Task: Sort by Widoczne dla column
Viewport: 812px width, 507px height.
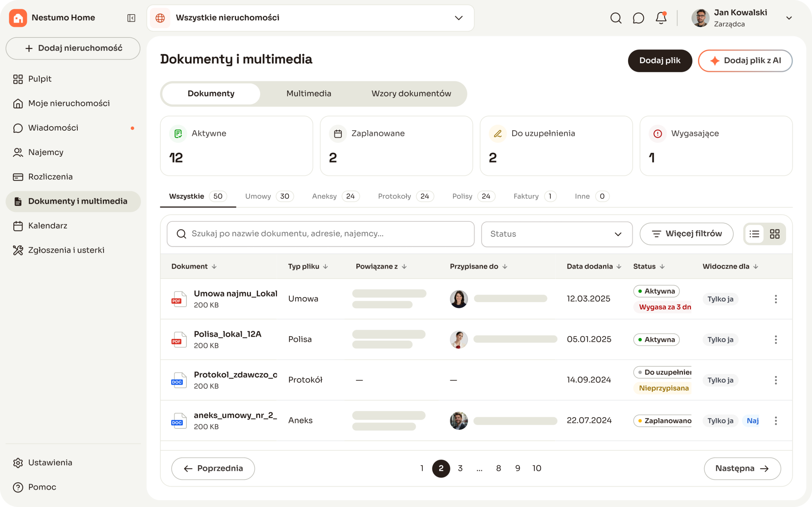Action: tap(730, 267)
